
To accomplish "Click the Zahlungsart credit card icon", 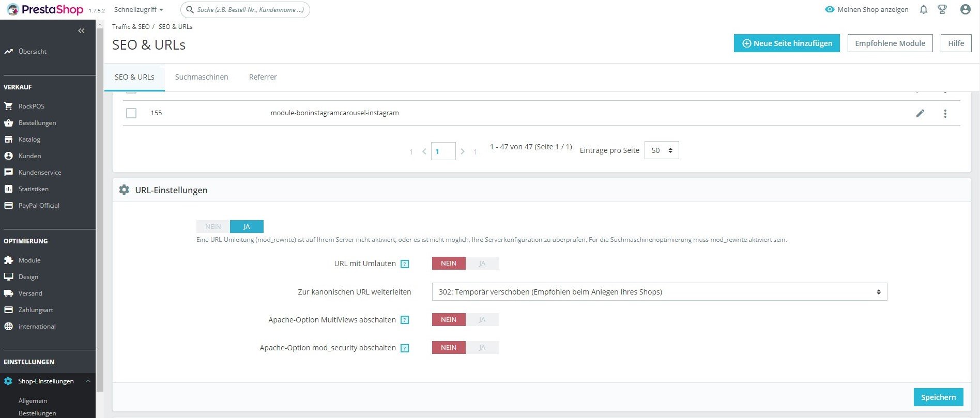I will click(8, 310).
